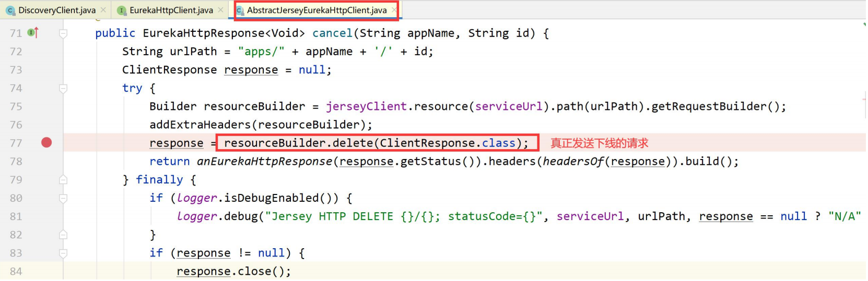Click the interface icon on EurekaHttpClient.java tab
868x281 pixels.
tap(121, 10)
